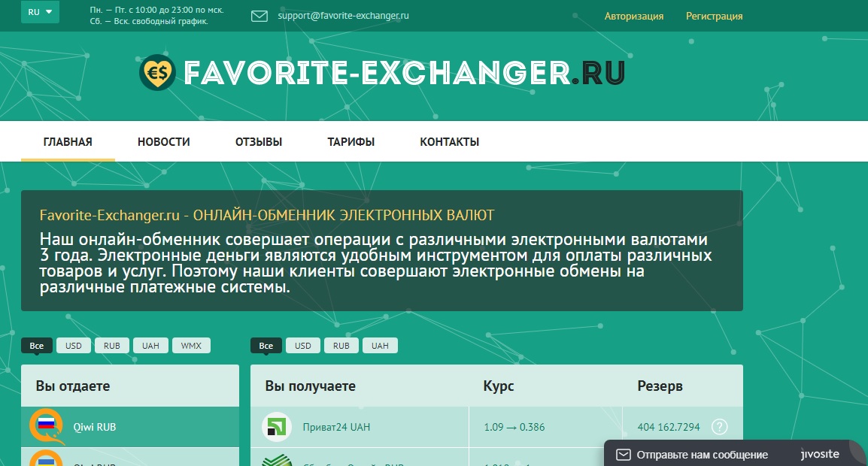Image resolution: width=868 pixels, height=466 pixels.
Task: Filter Вы получаете list by UAH
Action: (x=380, y=345)
